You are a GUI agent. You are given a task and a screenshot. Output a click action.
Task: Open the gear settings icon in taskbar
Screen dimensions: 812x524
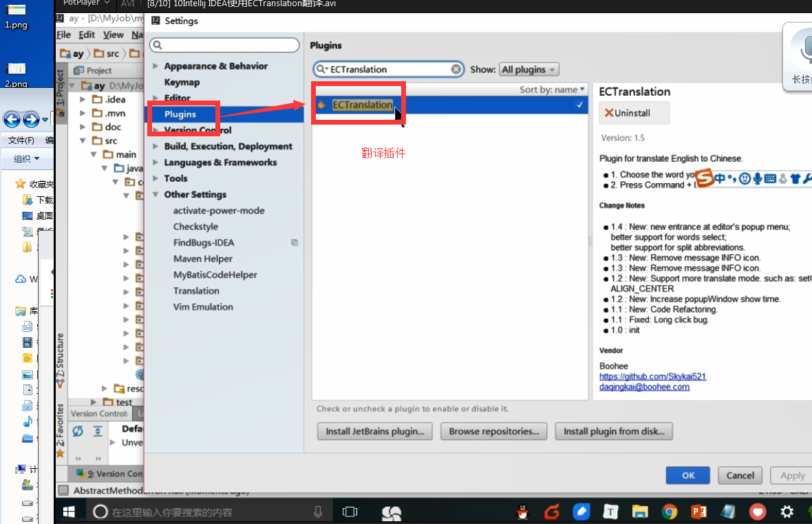(x=787, y=512)
